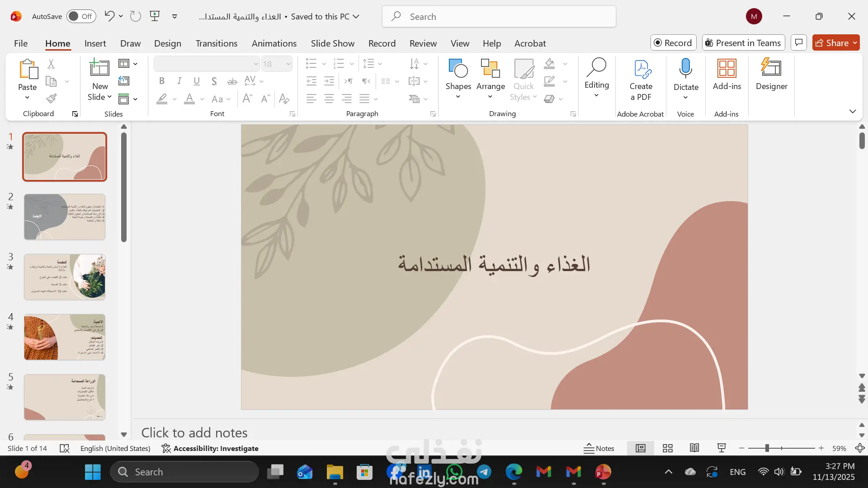Viewport: 868px width, 488px height.
Task: Open the Design tab
Action: [x=167, y=43]
